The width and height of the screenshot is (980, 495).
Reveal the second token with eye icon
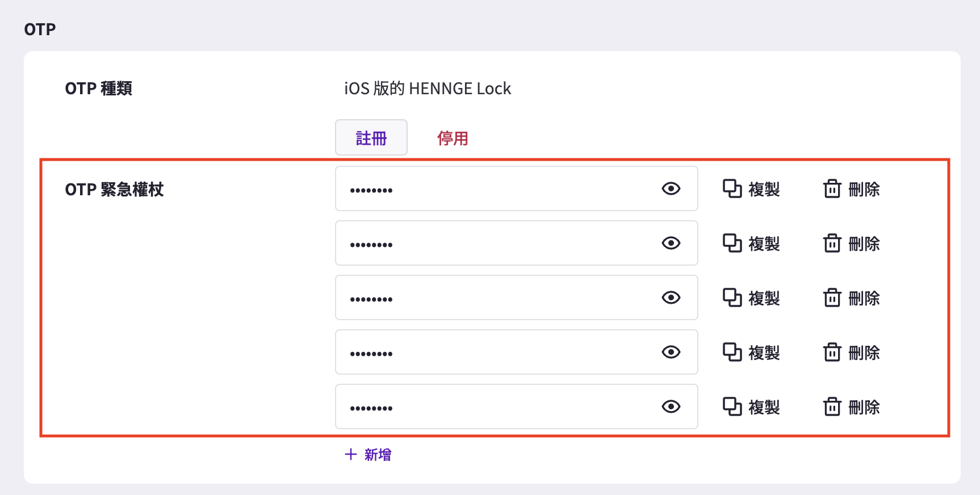(671, 243)
